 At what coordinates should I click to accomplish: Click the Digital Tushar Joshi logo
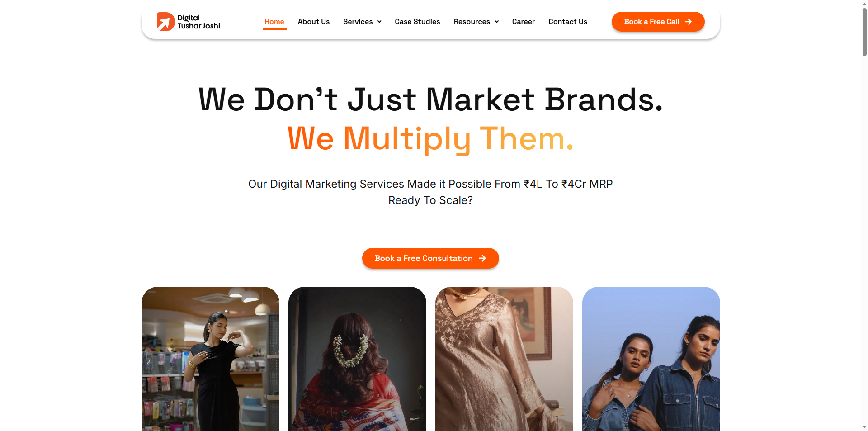click(189, 22)
